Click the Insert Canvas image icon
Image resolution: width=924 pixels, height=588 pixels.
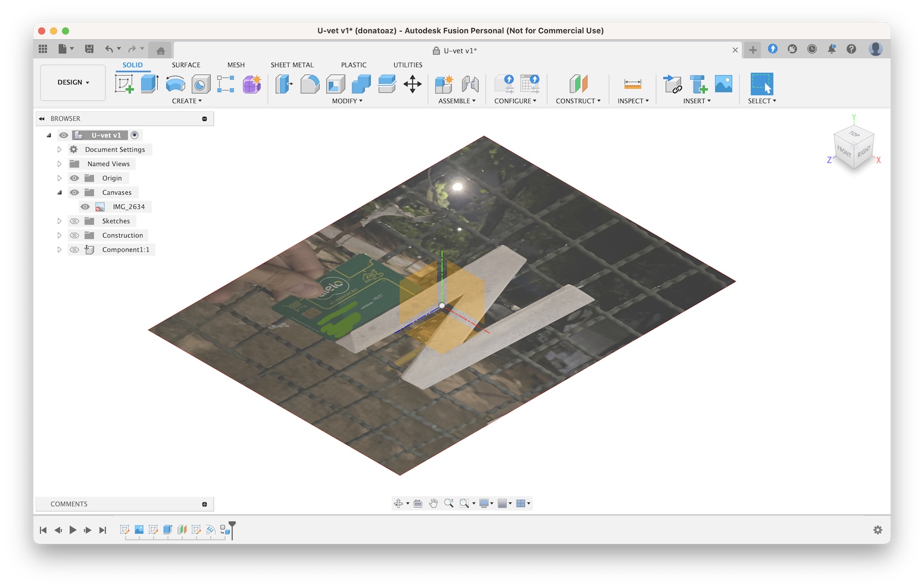pyautogui.click(x=723, y=84)
